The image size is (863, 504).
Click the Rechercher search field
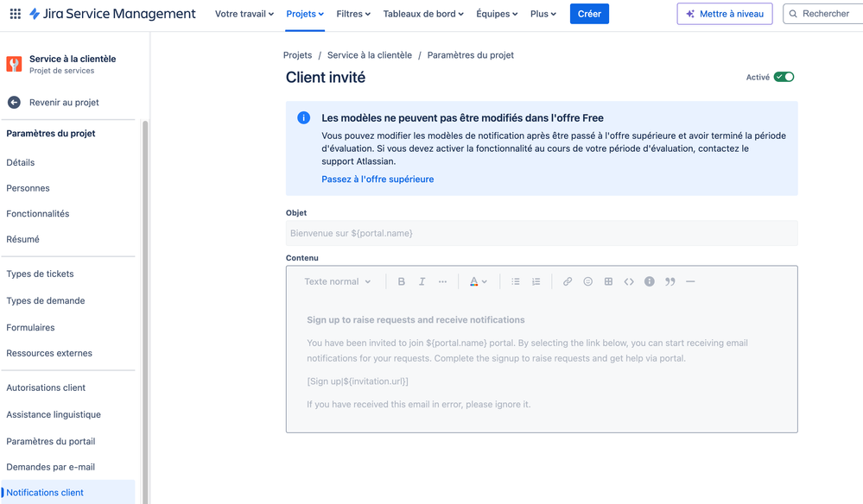(x=822, y=14)
